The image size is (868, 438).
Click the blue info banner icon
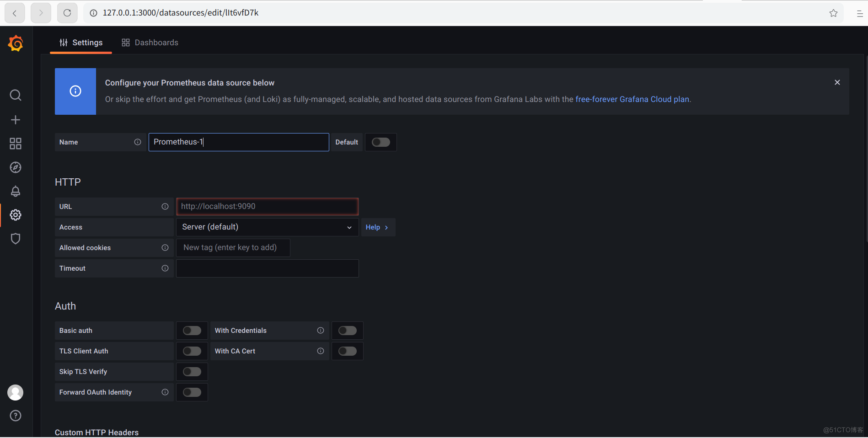(x=75, y=91)
